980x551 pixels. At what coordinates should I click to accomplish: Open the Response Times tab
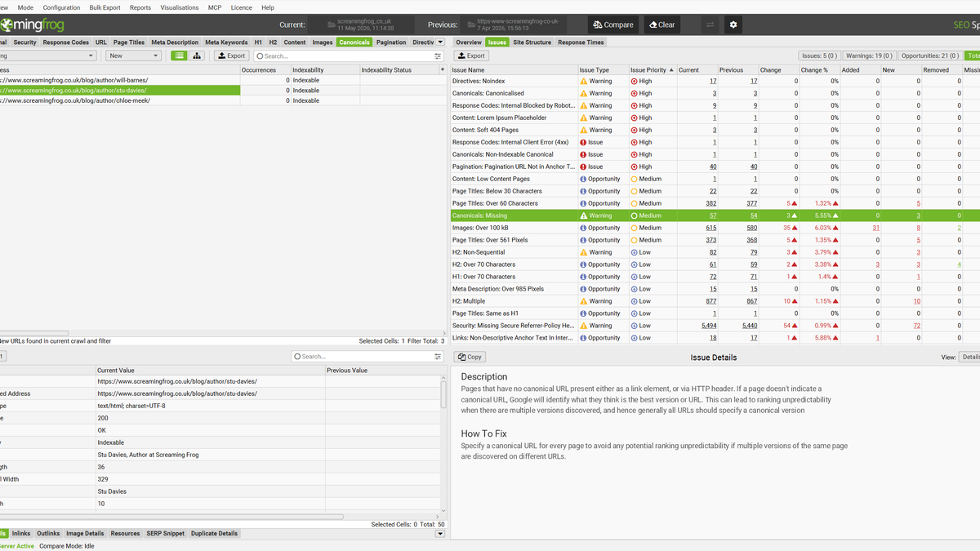(x=581, y=42)
